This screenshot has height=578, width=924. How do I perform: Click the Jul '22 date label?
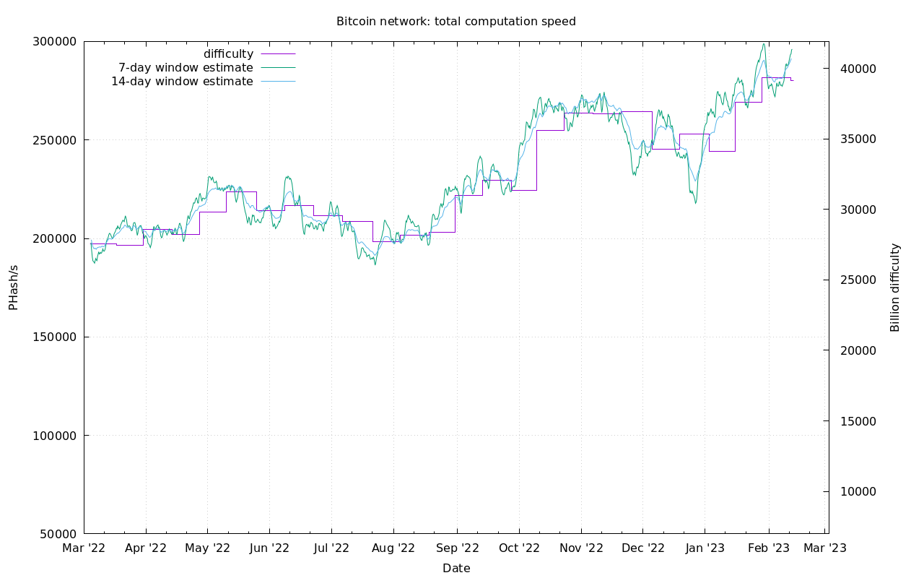(331, 548)
